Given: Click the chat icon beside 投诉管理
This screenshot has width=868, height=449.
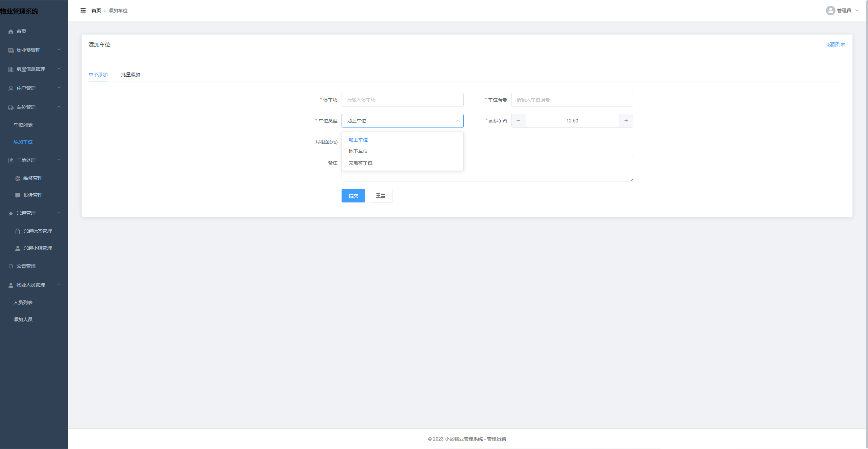Looking at the screenshot, I should pyautogui.click(x=18, y=195).
